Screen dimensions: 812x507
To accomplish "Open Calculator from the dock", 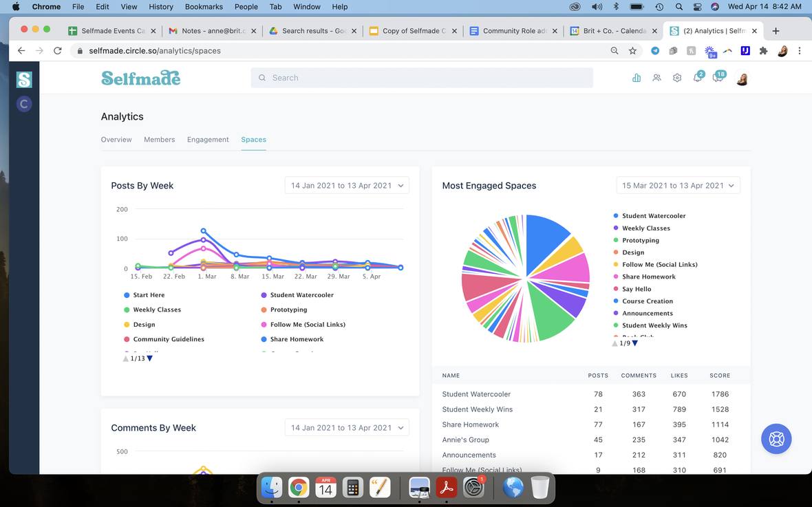I will click(352, 487).
